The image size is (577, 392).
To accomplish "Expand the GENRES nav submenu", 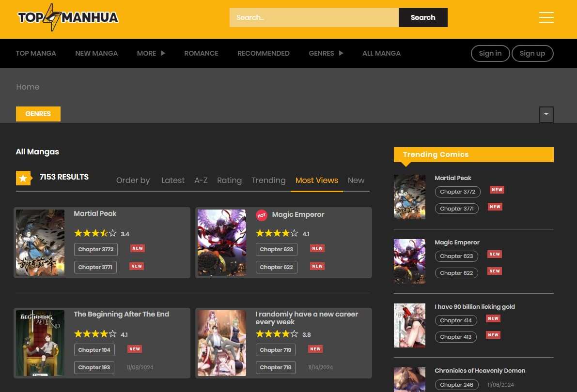I will [x=341, y=53].
